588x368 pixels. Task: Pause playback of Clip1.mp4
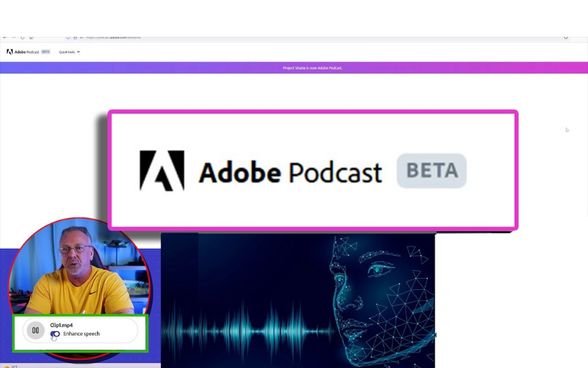[x=35, y=330]
